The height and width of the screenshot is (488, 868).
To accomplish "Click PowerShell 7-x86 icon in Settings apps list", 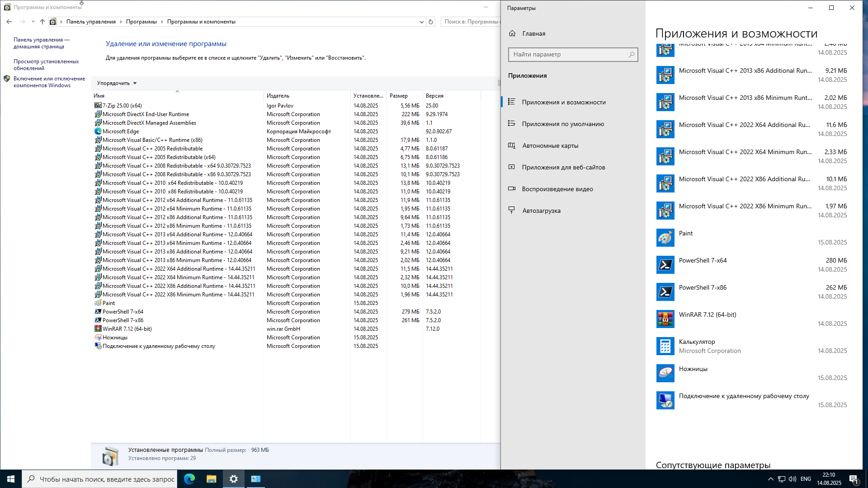I will [x=665, y=292].
